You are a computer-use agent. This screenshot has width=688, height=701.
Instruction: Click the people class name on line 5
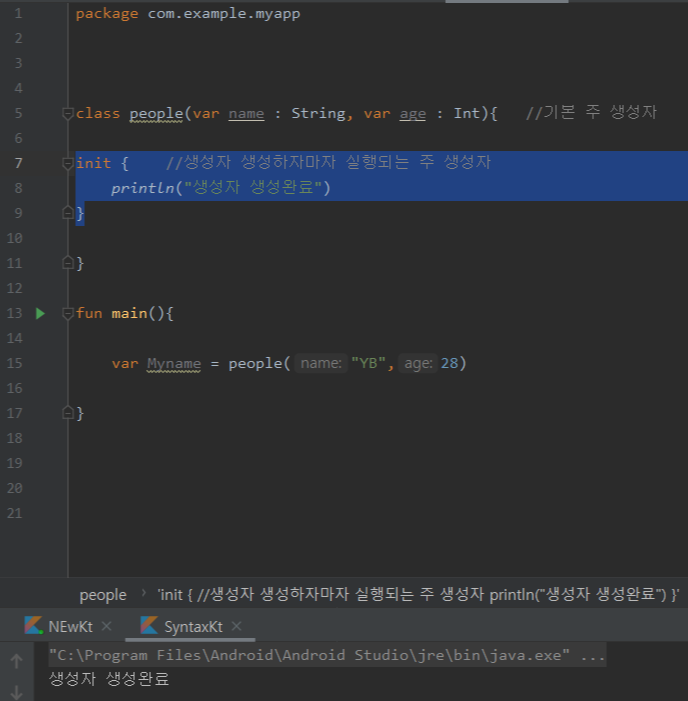(156, 114)
